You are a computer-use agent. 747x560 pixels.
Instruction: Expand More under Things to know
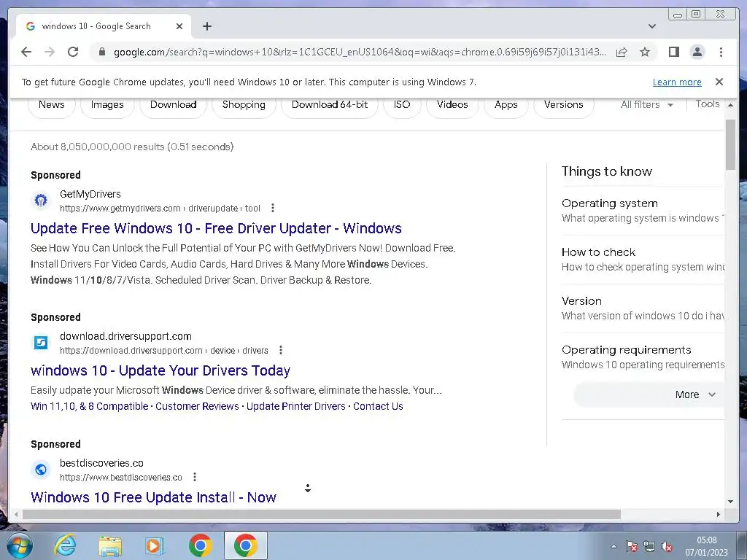(649, 394)
